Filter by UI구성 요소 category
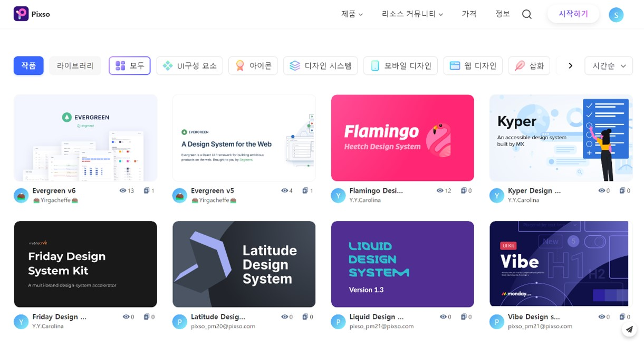Screen dimensions: 644x346 click(189, 66)
